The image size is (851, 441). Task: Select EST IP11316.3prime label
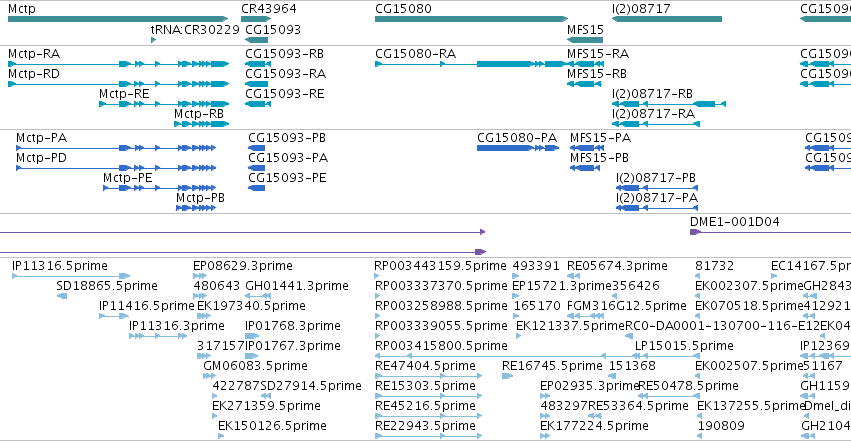coord(176,326)
